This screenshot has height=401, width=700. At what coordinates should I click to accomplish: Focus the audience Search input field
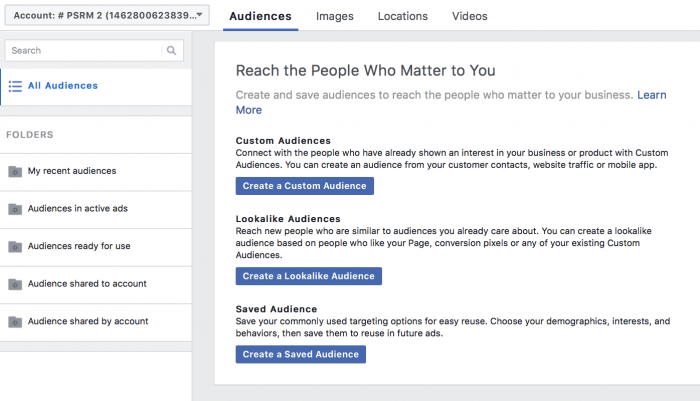click(x=84, y=50)
